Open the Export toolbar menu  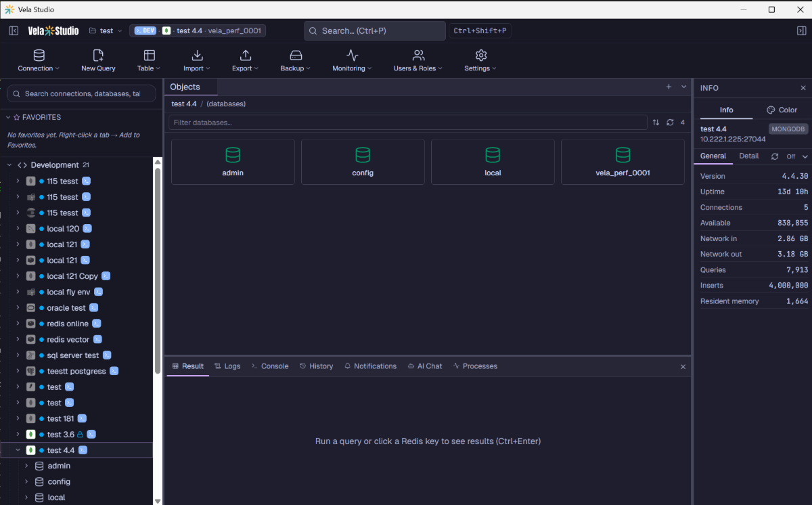pos(246,60)
